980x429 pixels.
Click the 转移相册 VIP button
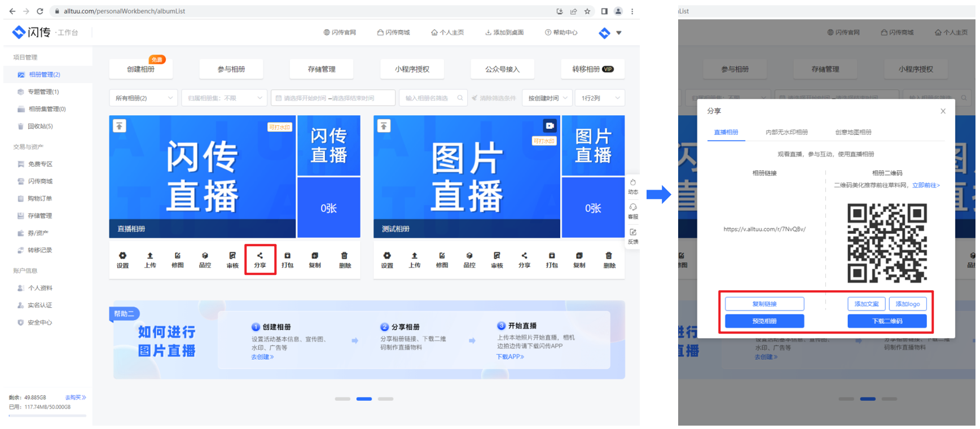[592, 69]
